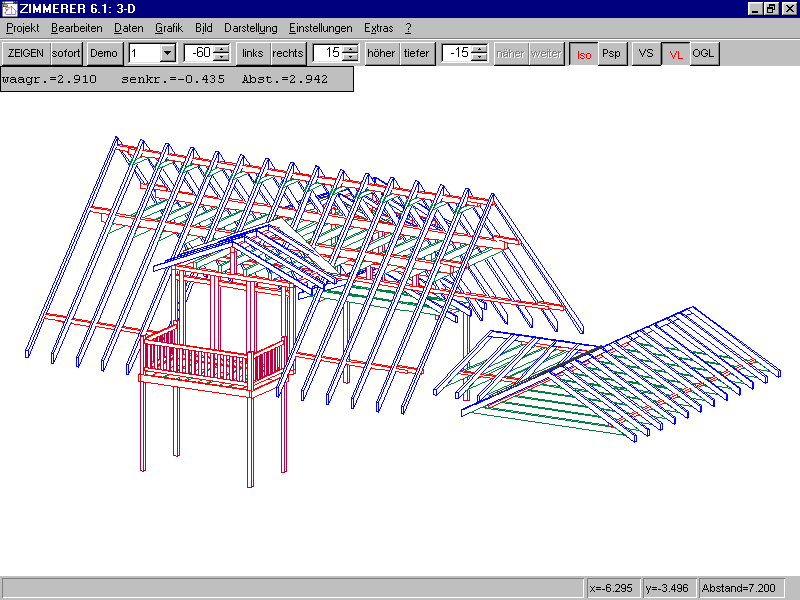The image size is (800, 600).
Task: Toggle the VL display option
Action: pyautogui.click(x=676, y=53)
